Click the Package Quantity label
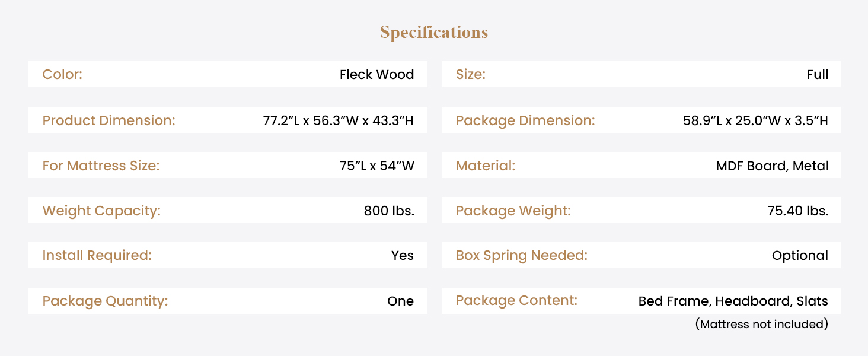This screenshot has width=868, height=356. 105,301
